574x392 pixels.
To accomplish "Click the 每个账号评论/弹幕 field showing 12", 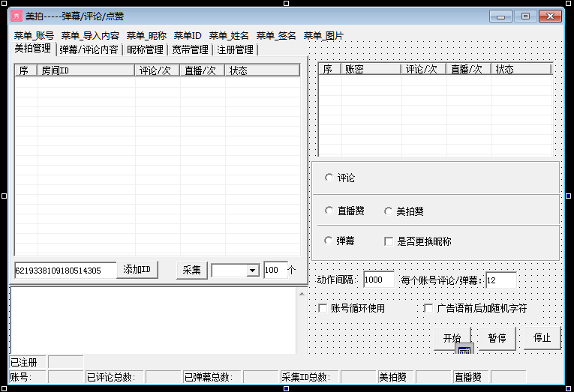I will pos(501,280).
